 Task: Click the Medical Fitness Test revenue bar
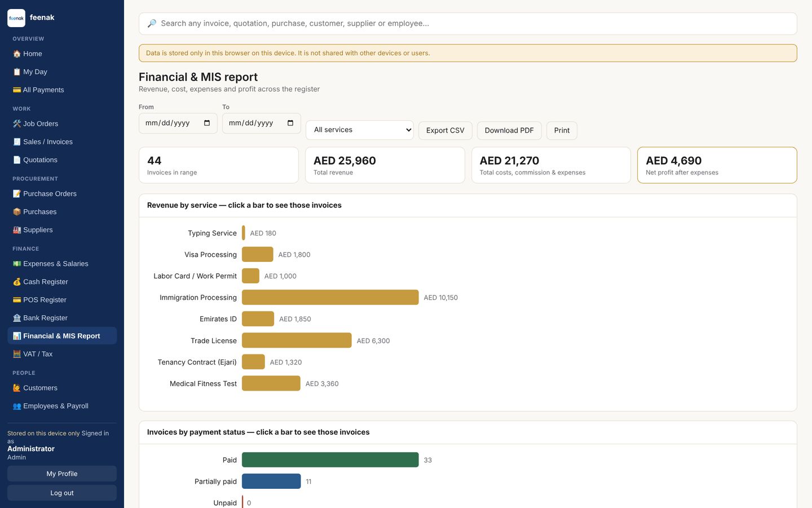click(271, 383)
